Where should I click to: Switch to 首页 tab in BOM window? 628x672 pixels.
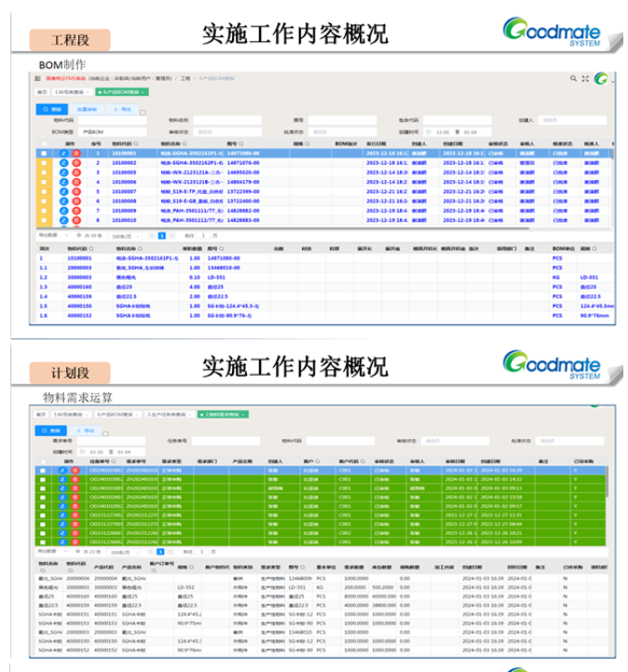(43, 92)
